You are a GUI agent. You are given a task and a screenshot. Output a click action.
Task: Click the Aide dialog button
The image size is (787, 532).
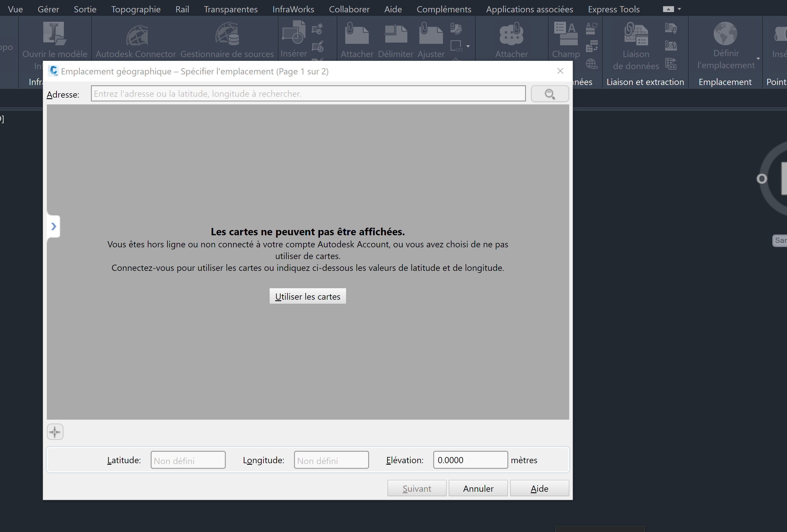[x=539, y=488]
